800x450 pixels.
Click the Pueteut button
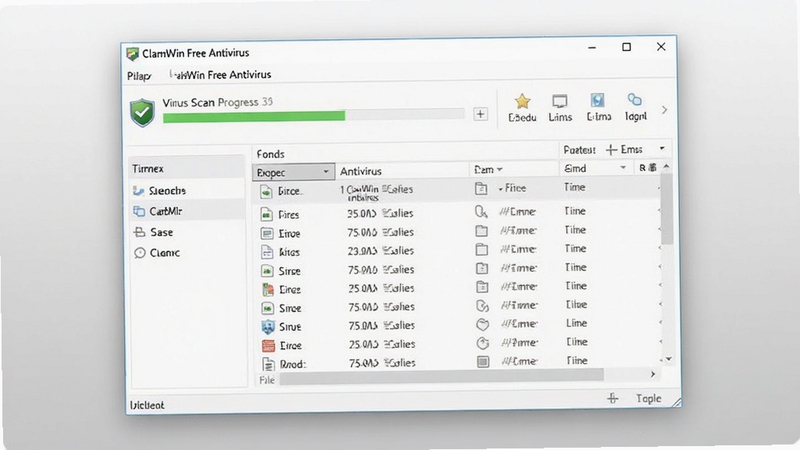coord(579,150)
